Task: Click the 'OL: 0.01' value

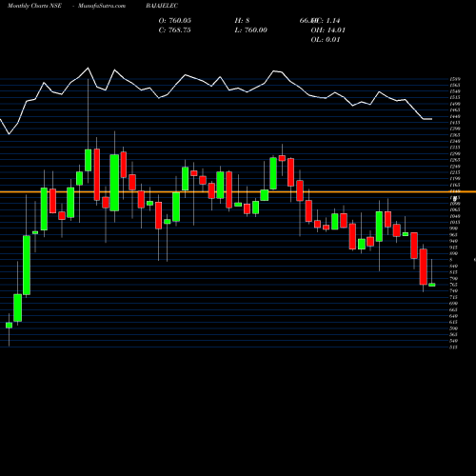Action: (x=326, y=40)
